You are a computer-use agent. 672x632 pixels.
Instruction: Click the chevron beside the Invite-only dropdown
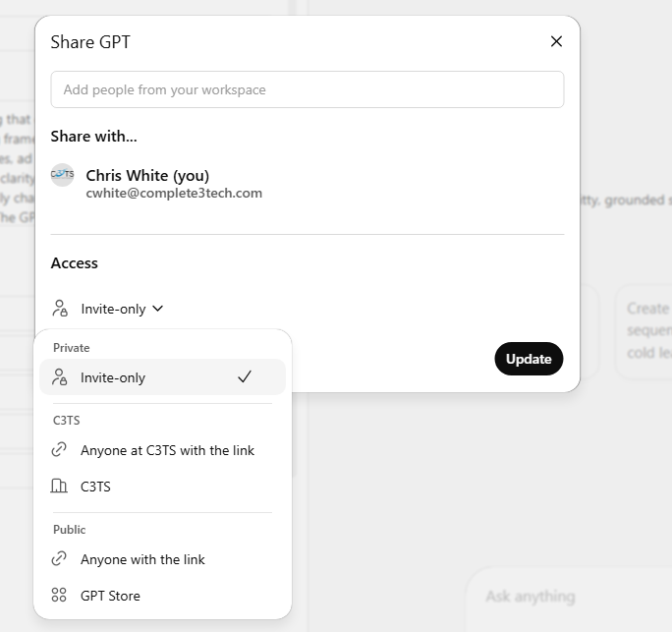[x=158, y=309]
